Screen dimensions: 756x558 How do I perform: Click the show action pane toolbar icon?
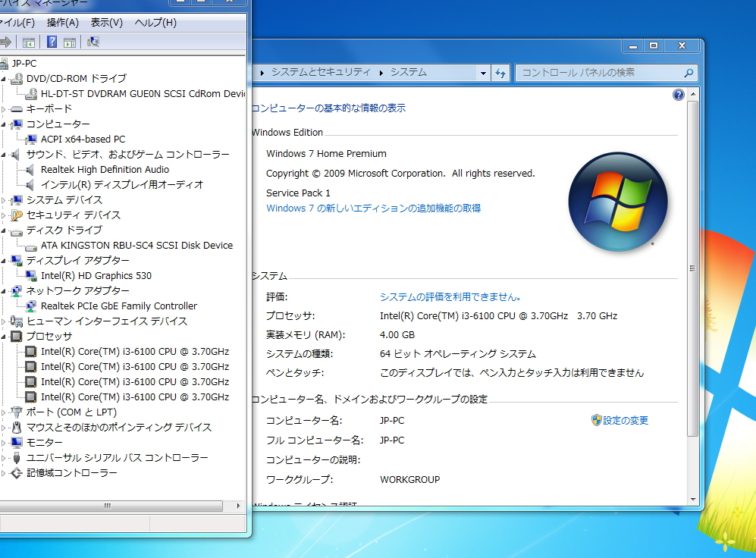pos(69,42)
